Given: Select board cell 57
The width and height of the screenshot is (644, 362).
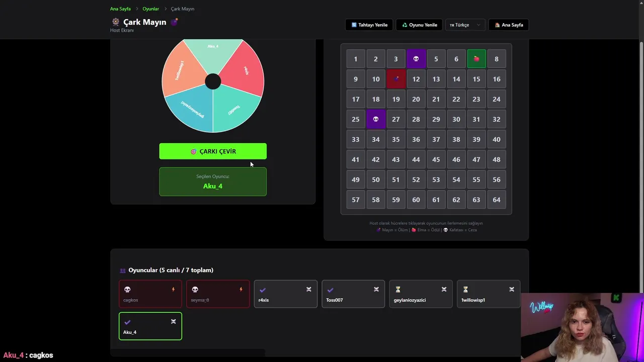Looking at the screenshot, I should 356,200.
